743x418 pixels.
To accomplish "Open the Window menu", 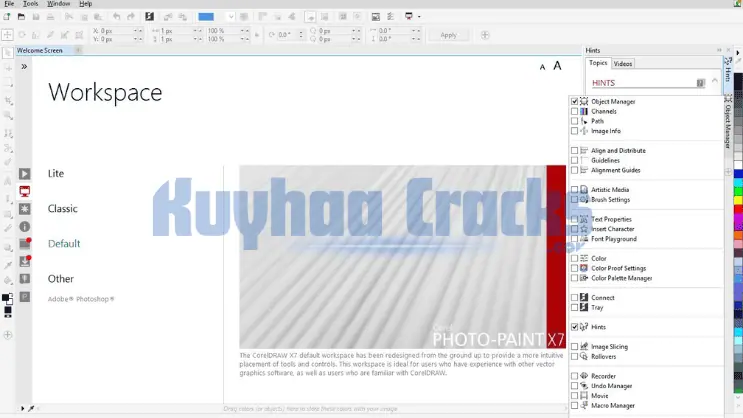I will point(58,4).
